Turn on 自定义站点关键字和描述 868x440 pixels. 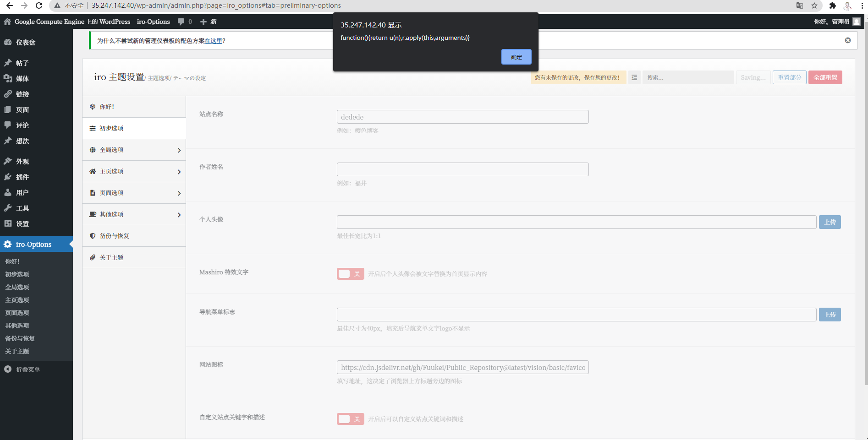350,418
